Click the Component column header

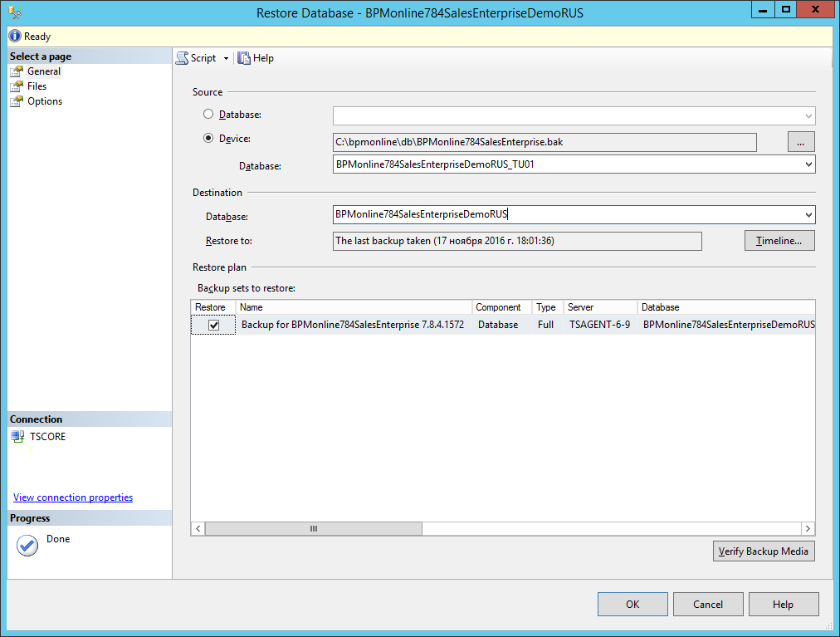tap(501, 307)
